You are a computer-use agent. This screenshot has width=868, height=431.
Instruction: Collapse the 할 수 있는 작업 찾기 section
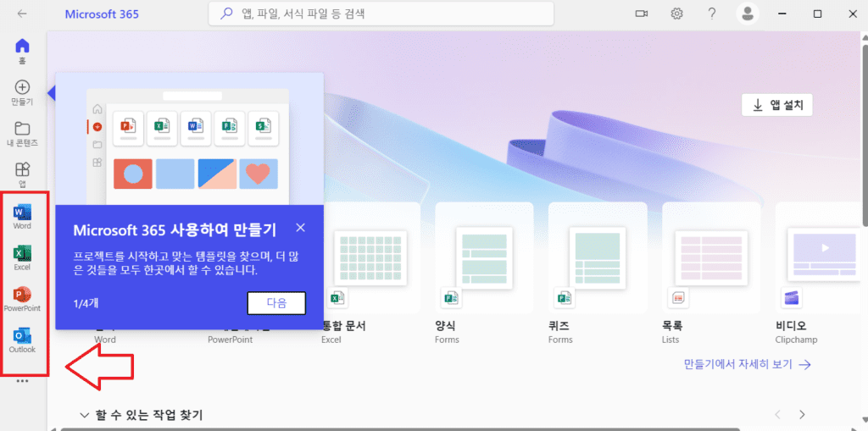pos(85,414)
